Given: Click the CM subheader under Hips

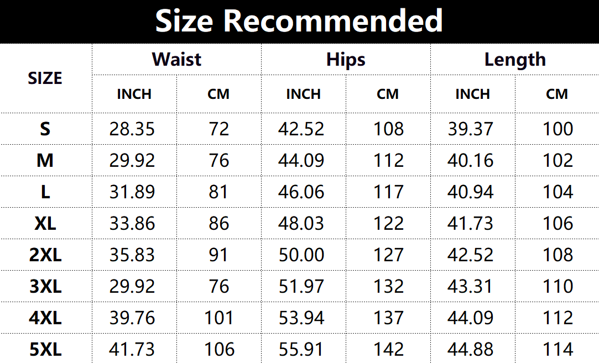Looking at the screenshot, I should point(388,94).
